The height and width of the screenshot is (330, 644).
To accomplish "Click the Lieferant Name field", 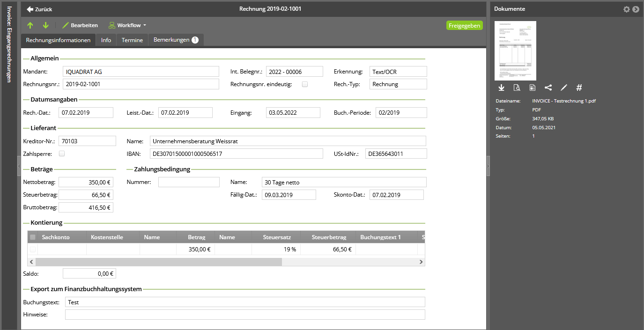I will 288,141.
